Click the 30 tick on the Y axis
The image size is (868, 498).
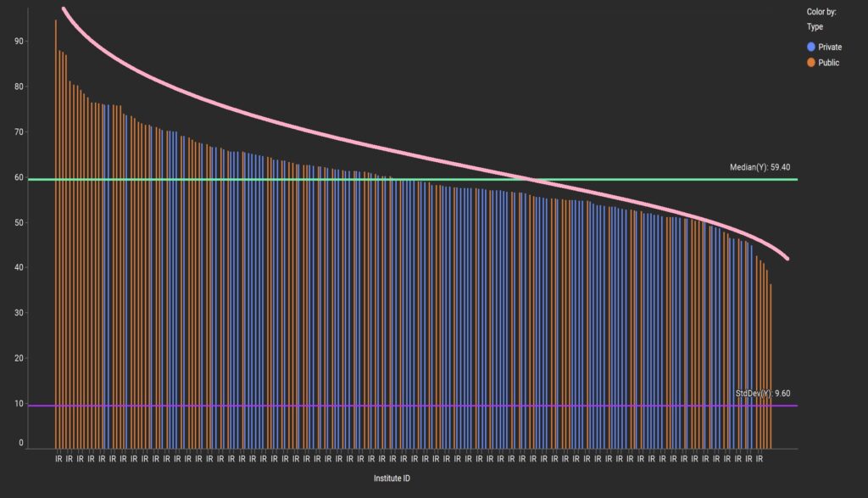point(19,313)
